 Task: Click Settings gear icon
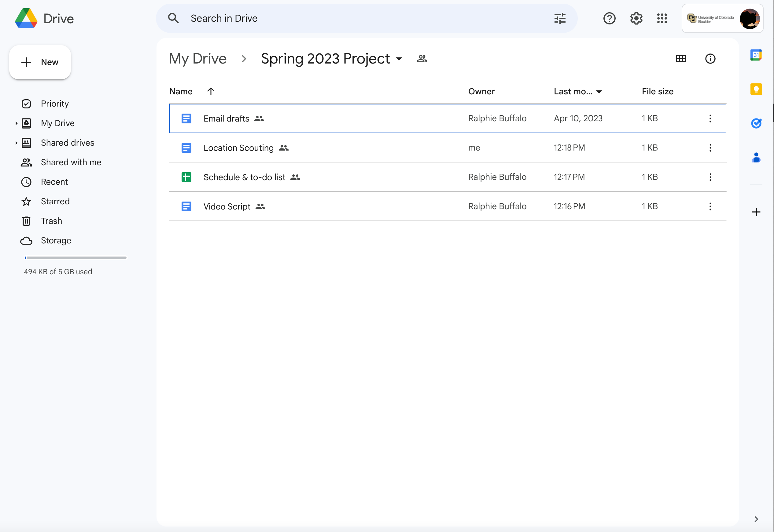(636, 18)
